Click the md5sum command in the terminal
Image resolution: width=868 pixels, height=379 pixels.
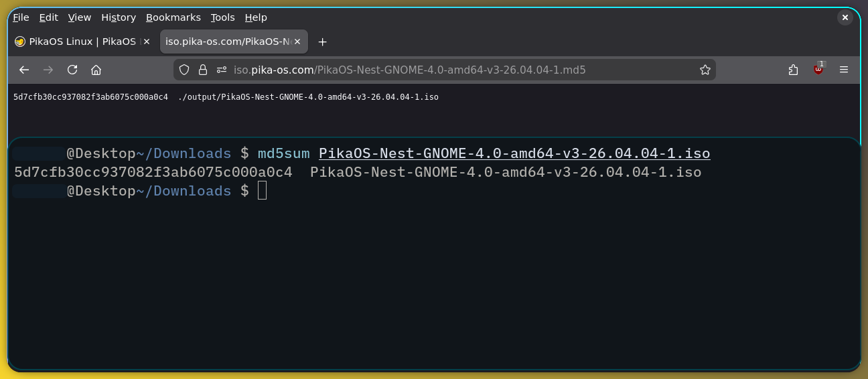pyautogui.click(x=284, y=153)
